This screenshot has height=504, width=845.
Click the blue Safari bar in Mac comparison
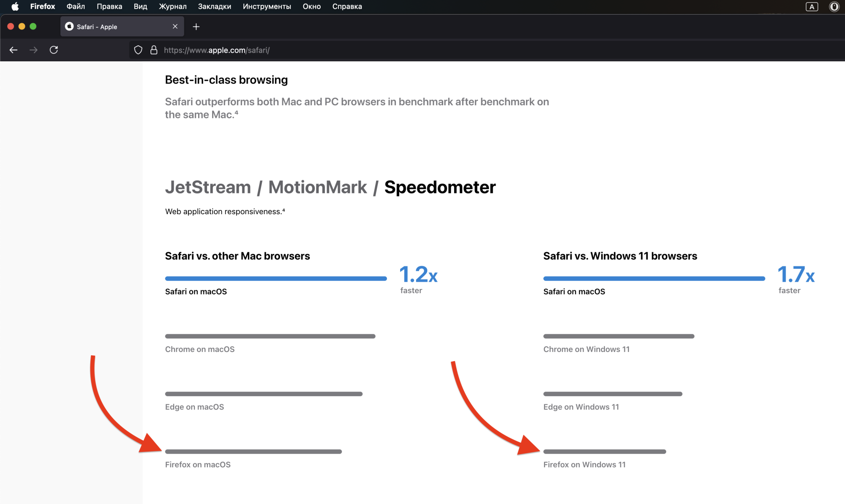point(276,278)
